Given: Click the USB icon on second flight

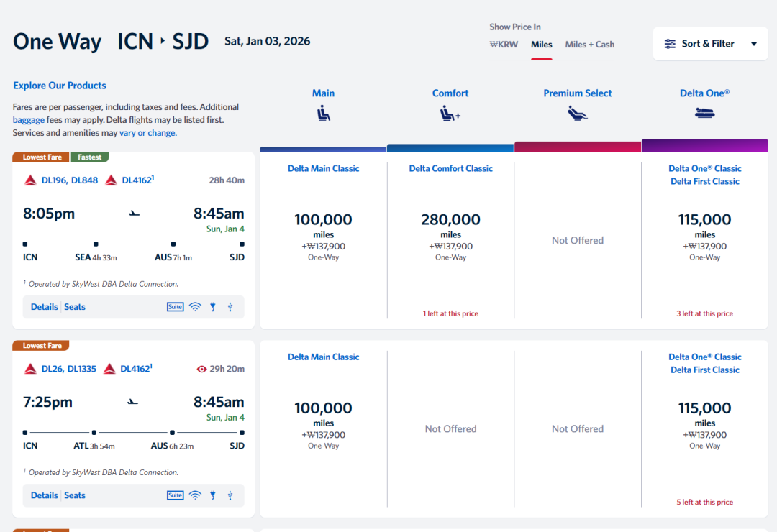Looking at the screenshot, I should pos(230,495).
